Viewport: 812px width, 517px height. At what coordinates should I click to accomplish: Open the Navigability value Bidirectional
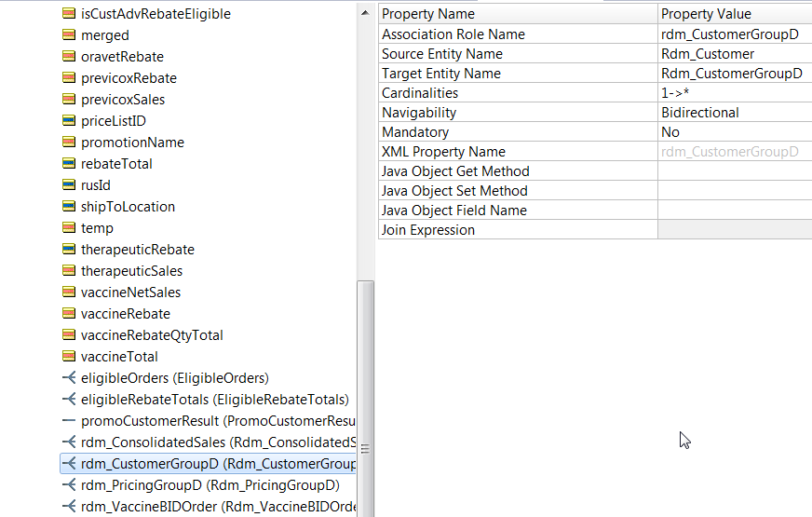[735, 113]
